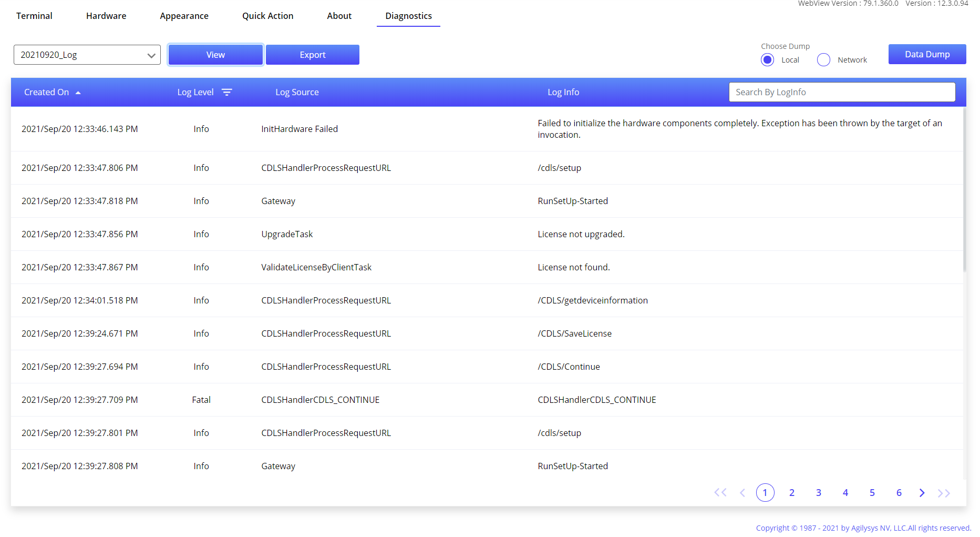980x537 pixels.
Task: Click the ValidateLicenseByClientTask source cell
Action: click(x=316, y=267)
